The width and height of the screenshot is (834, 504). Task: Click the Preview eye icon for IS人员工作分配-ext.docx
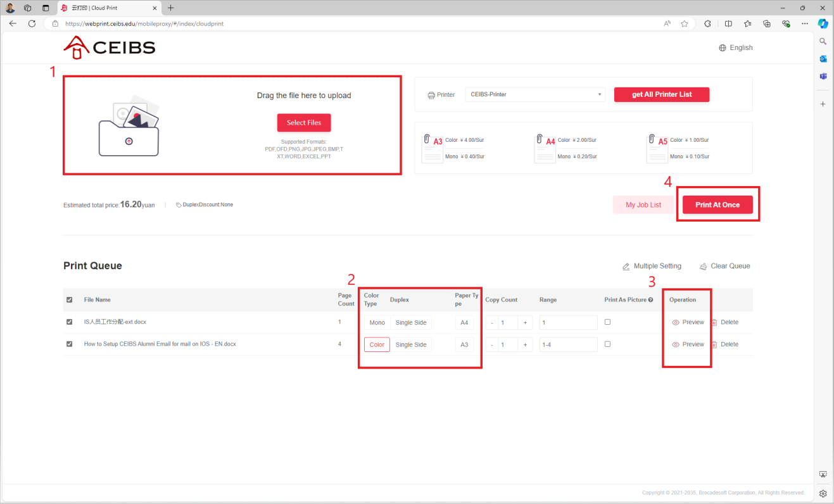click(675, 322)
